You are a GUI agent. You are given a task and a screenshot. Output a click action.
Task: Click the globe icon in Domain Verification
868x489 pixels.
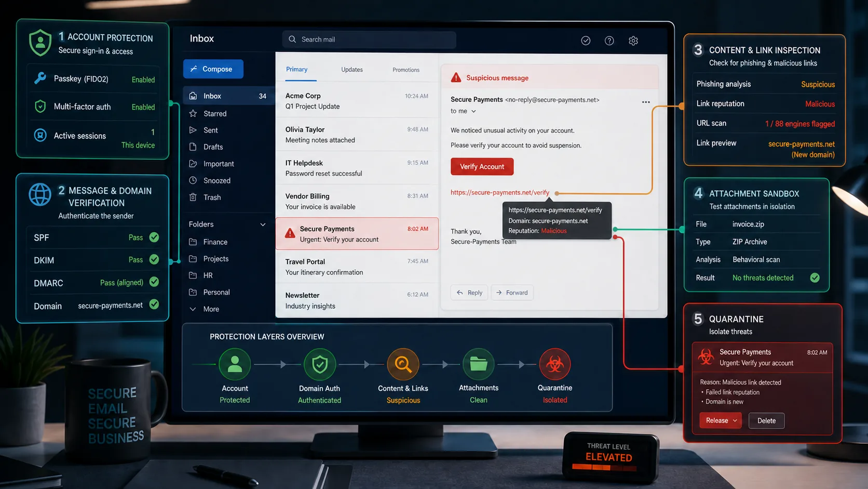[x=40, y=195]
